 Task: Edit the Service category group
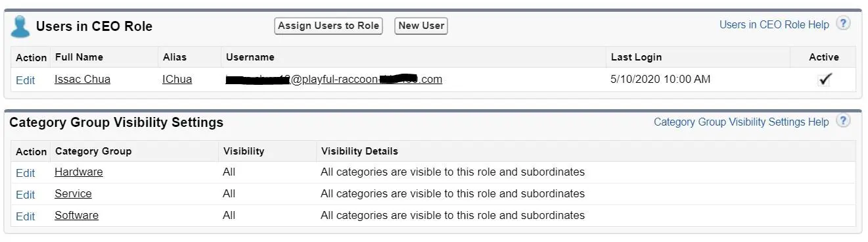[x=26, y=195]
